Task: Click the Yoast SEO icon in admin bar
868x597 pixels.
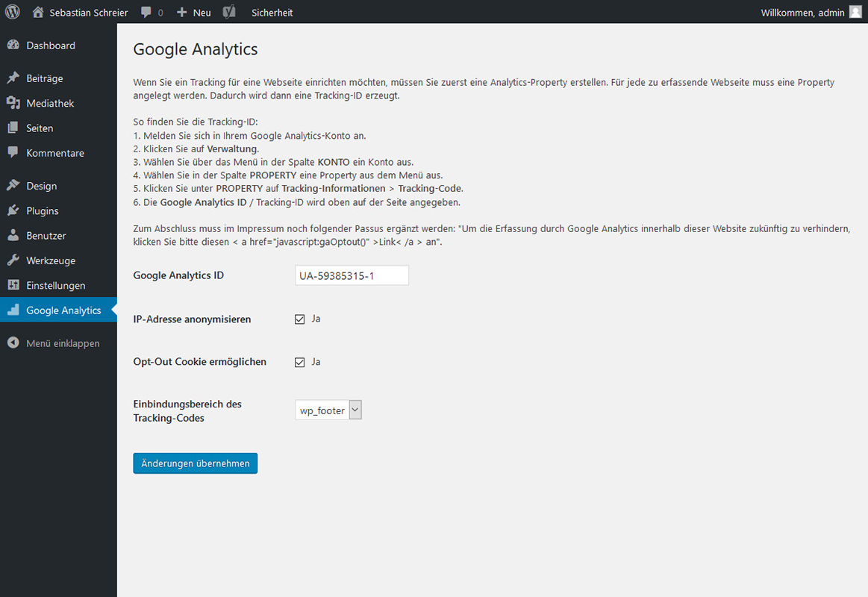Action: tap(230, 13)
